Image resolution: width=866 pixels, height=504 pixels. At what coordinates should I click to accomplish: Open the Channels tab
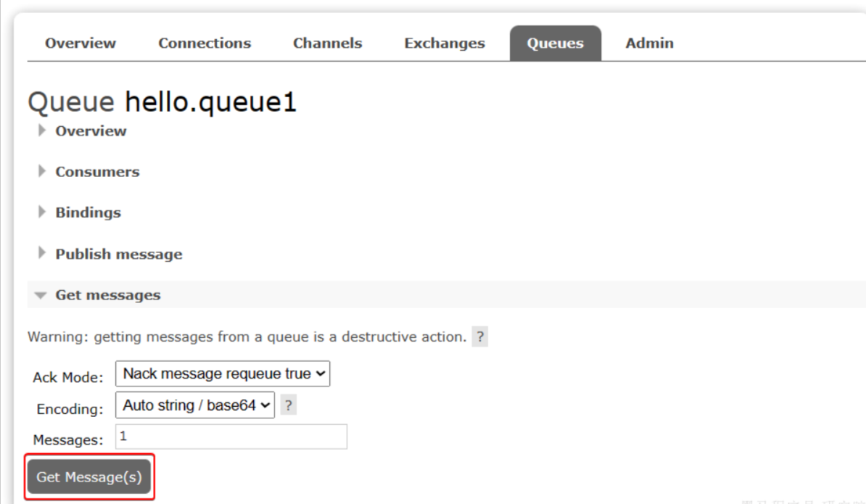[327, 44]
